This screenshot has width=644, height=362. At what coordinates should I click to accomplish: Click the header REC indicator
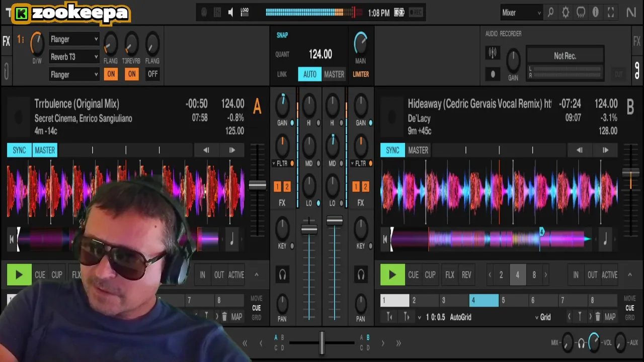[416, 13]
